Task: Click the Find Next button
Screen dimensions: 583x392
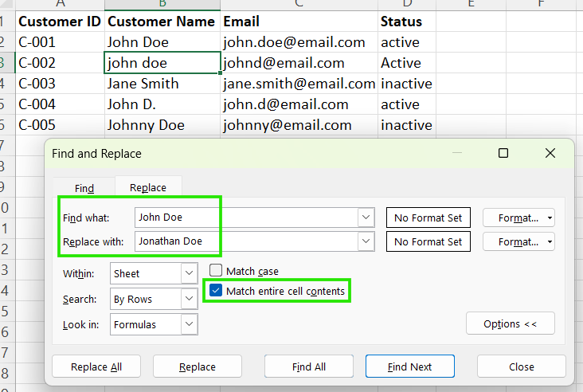Action: 409,367
